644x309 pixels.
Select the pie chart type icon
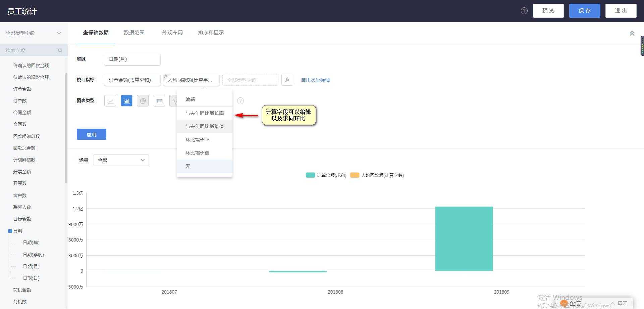click(x=143, y=100)
